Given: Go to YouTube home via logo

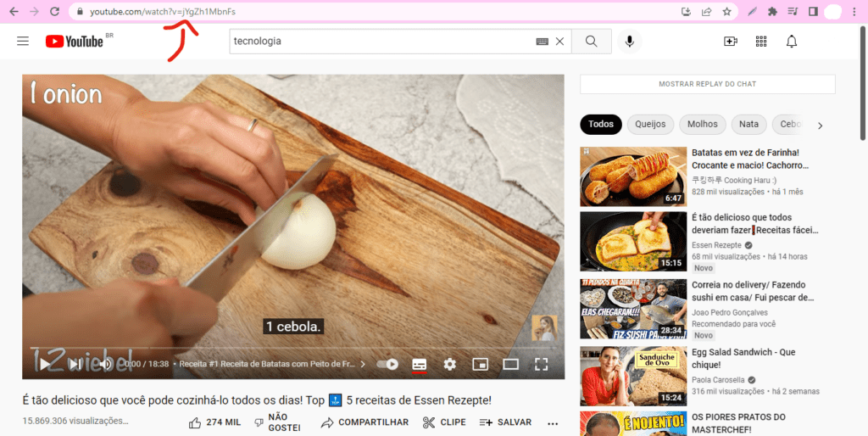Looking at the screenshot, I should coord(75,41).
